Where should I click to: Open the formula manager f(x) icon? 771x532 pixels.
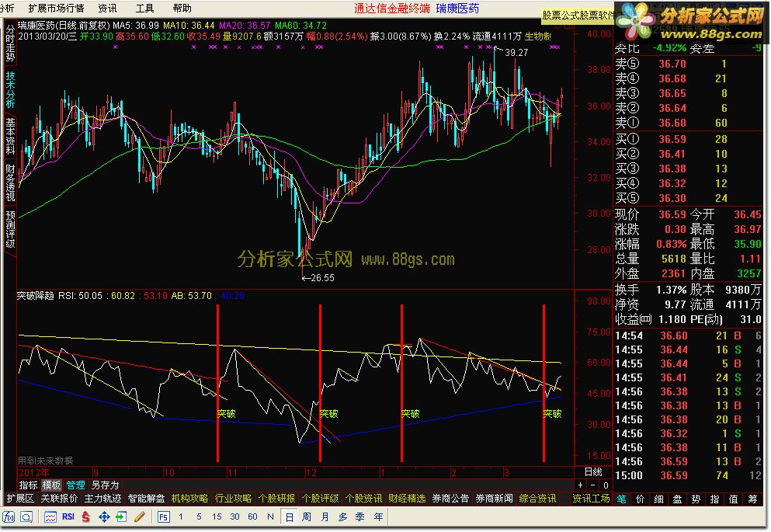point(9,516)
